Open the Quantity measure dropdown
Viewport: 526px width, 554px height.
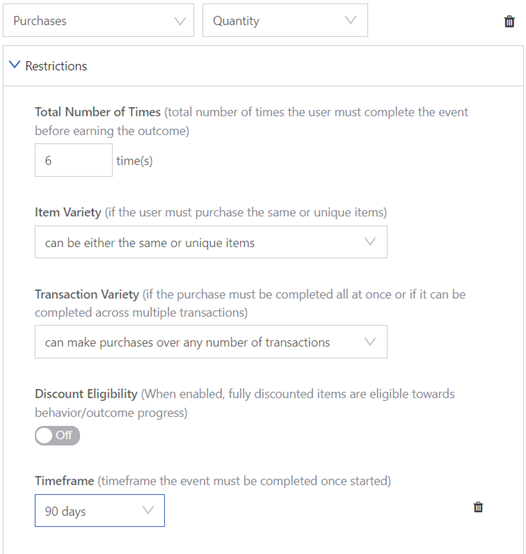click(x=285, y=20)
